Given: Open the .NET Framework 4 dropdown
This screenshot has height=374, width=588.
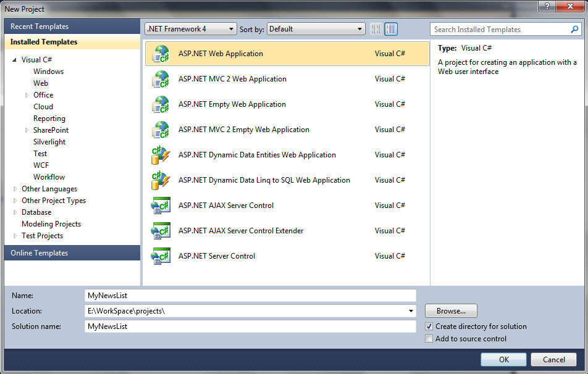Looking at the screenshot, I should pyautogui.click(x=190, y=29).
